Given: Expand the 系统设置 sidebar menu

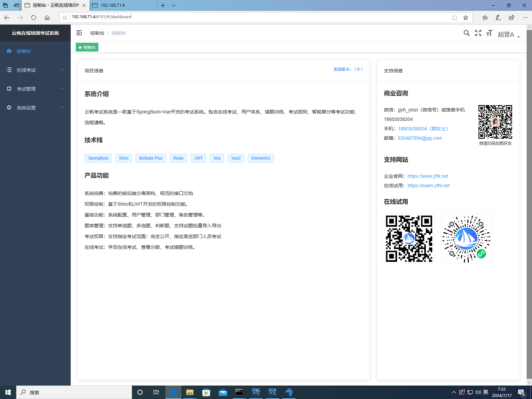Looking at the screenshot, I should pos(35,108).
